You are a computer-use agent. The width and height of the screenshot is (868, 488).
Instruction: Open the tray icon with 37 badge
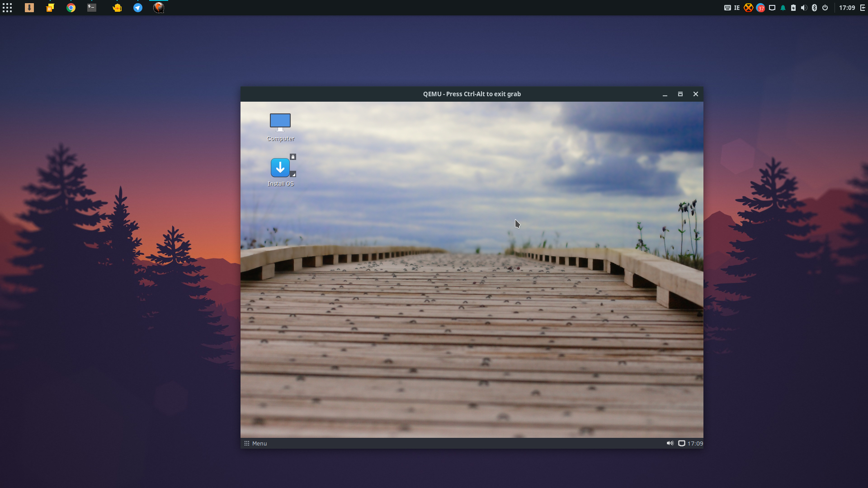coord(760,8)
